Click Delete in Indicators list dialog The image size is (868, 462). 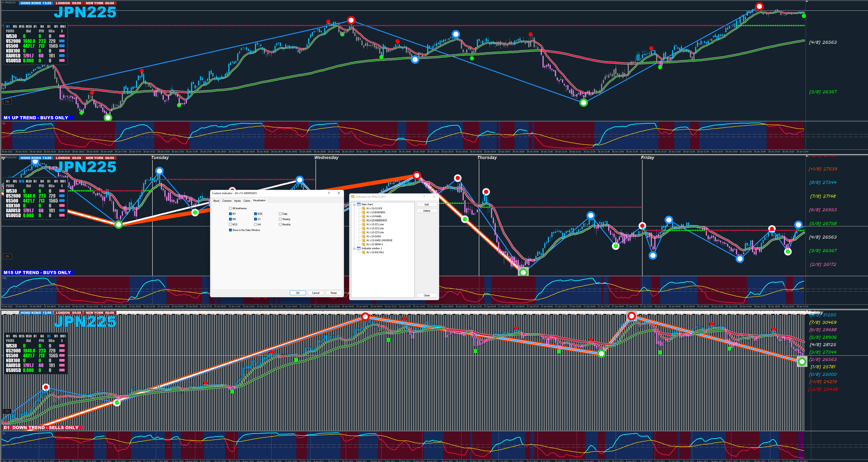pos(427,211)
